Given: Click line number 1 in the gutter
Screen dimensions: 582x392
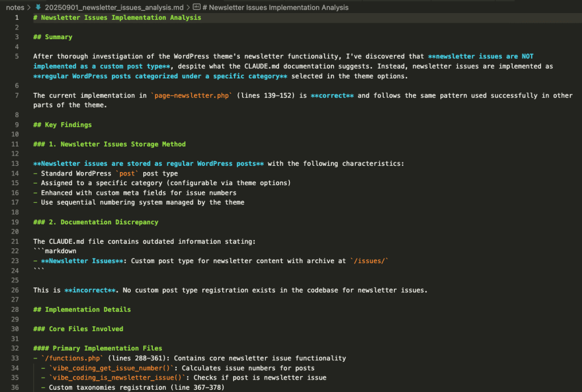Looking at the screenshot, I should (x=16, y=18).
